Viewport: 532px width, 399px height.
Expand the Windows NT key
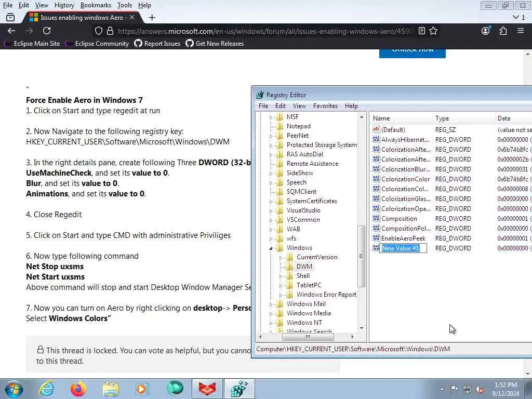coord(271,323)
